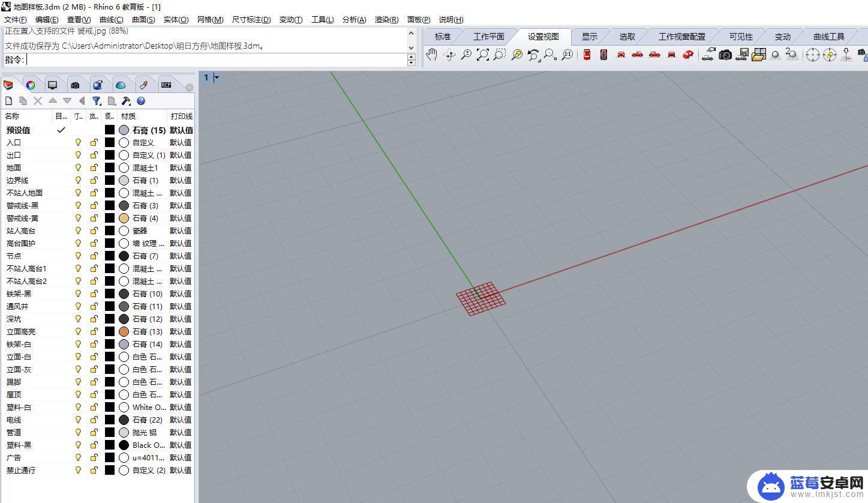Screen dimensions: 868x503
Task: Switch to the 显示 toolbar tab
Action: (x=590, y=37)
